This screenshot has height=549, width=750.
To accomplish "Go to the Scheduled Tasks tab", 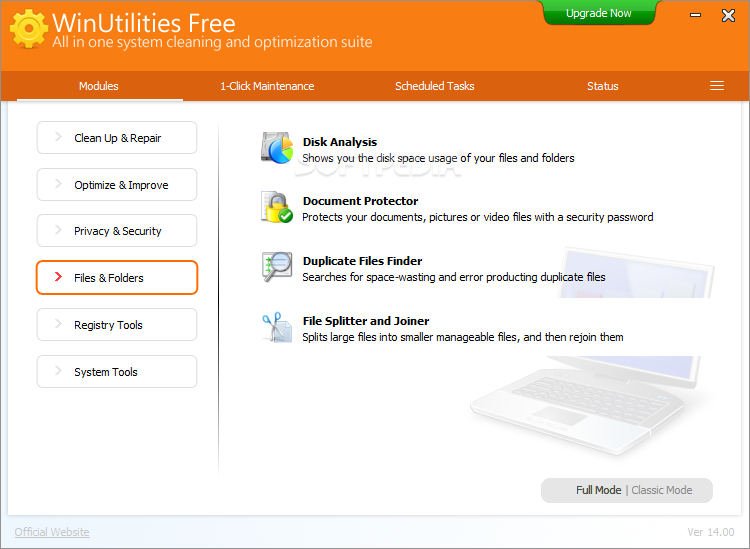I will click(x=434, y=86).
